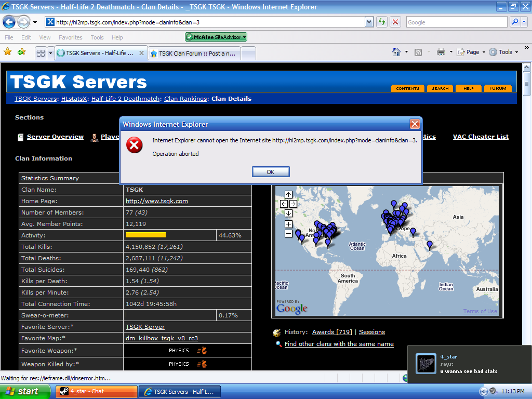Click OK in the error dialog

click(x=271, y=172)
